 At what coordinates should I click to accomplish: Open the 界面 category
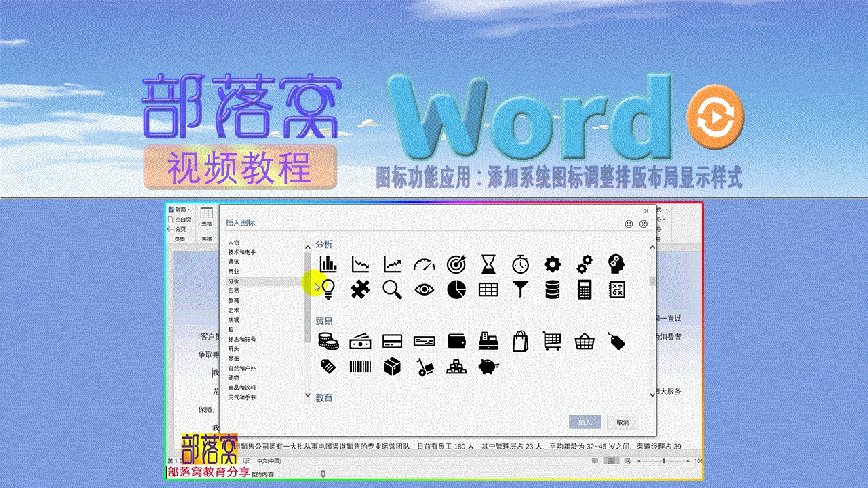point(233,358)
